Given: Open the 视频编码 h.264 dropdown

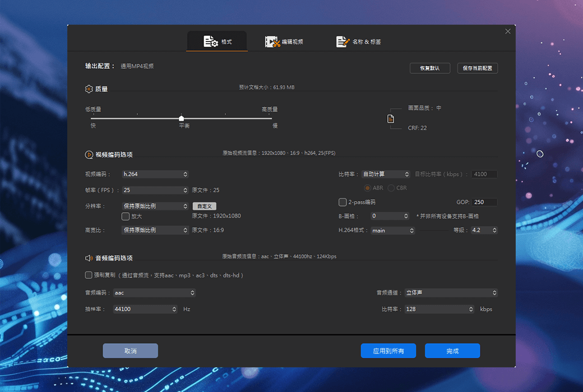Looking at the screenshot, I should tap(155, 174).
